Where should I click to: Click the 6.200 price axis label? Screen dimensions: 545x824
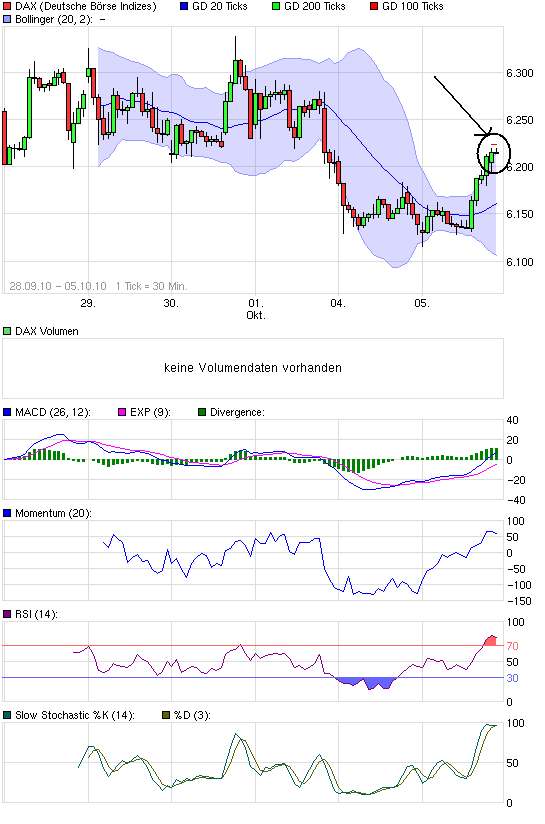coord(520,167)
